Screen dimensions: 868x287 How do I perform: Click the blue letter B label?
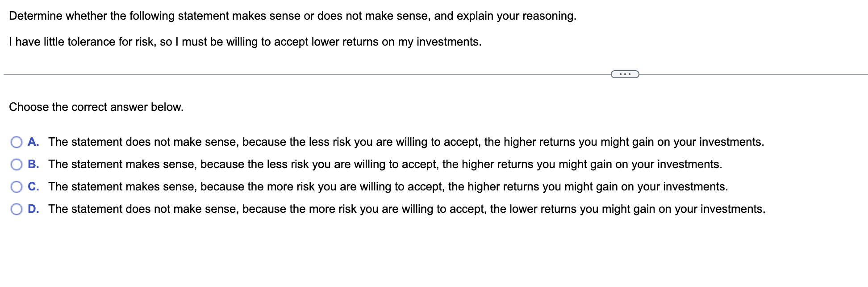tap(33, 165)
